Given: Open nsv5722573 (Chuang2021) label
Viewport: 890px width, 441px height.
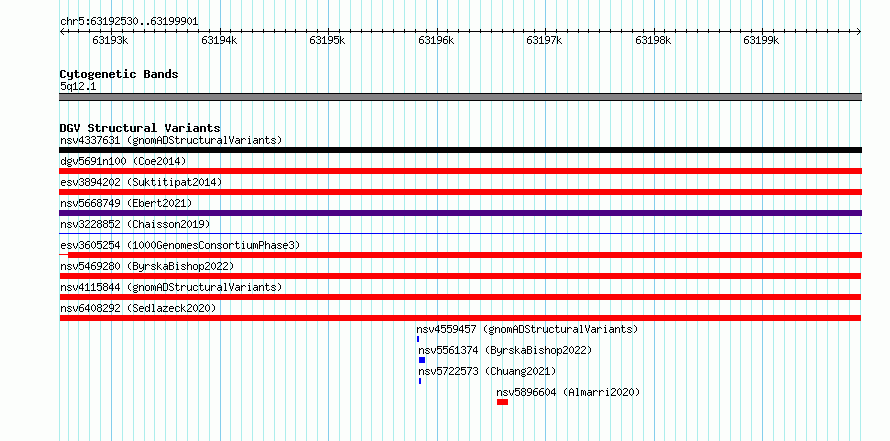Looking at the screenshot, I should (488, 371).
